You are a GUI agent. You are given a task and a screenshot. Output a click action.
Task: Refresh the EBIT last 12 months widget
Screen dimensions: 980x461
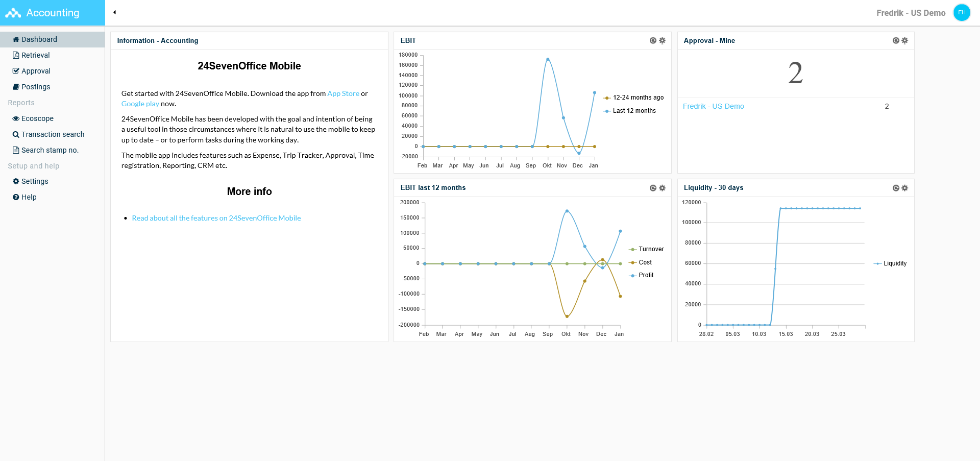tap(653, 188)
